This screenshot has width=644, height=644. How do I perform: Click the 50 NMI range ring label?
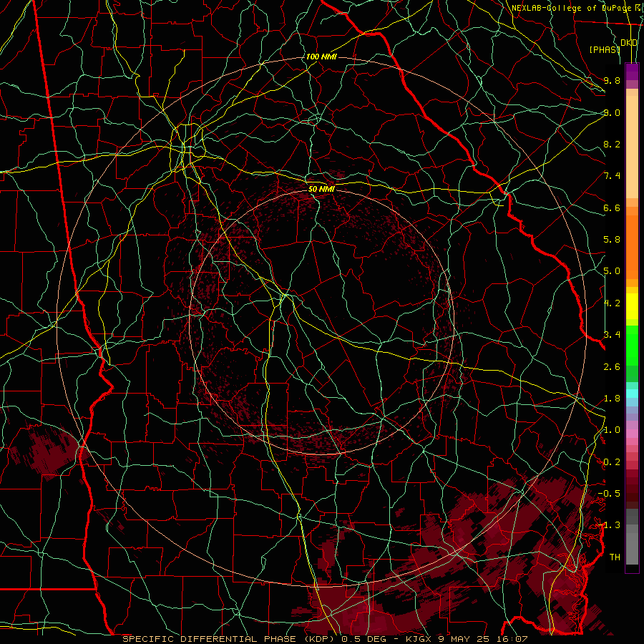point(321,189)
